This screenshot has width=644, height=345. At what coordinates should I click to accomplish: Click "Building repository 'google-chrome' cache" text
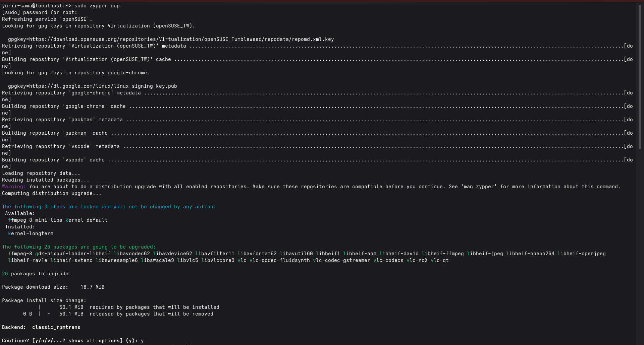[x=64, y=106]
